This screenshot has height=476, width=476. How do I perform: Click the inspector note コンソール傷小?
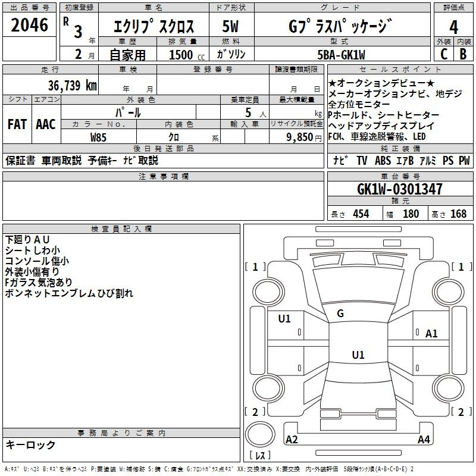[37, 261]
